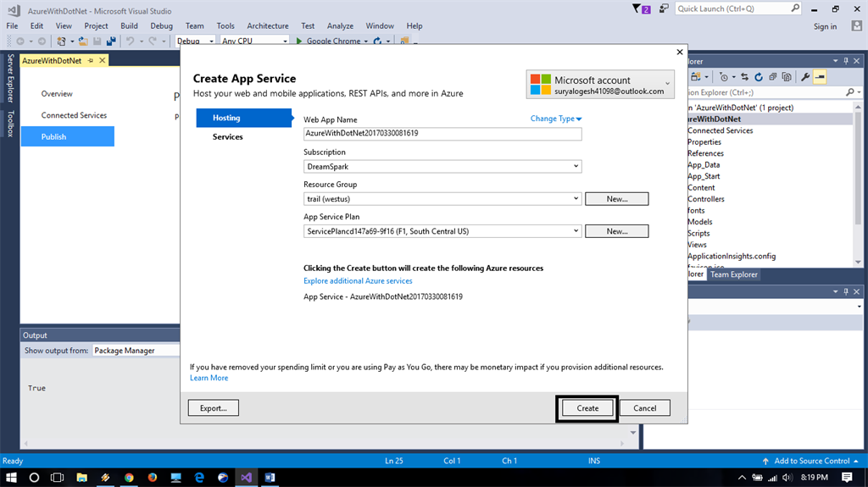Image resolution: width=868 pixels, height=487 pixels.
Task: Close the Create App Service dialog
Action: click(x=679, y=52)
